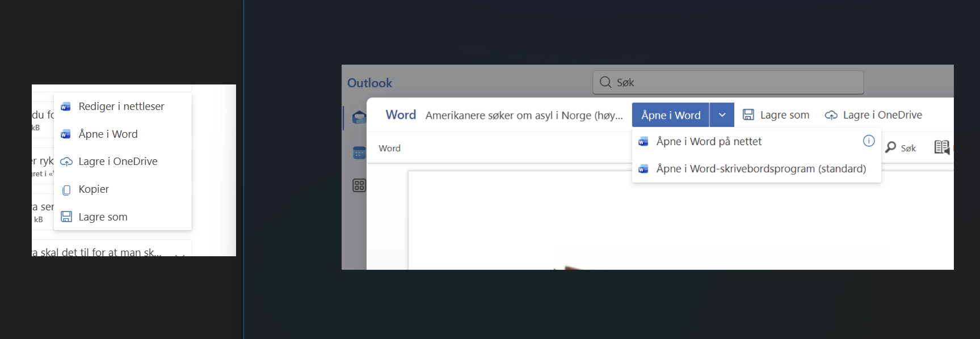Select Åpne i Word-skrivebordsprogram (standard)
Screen dimensions: 980x339
pyautogui.click(x=756, y=169)
